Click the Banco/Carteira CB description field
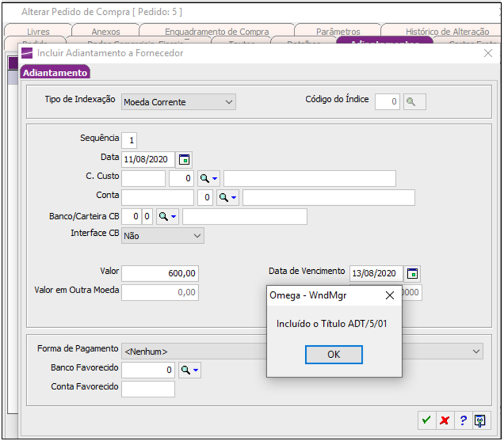504x441 pixels. coord(245,216)
